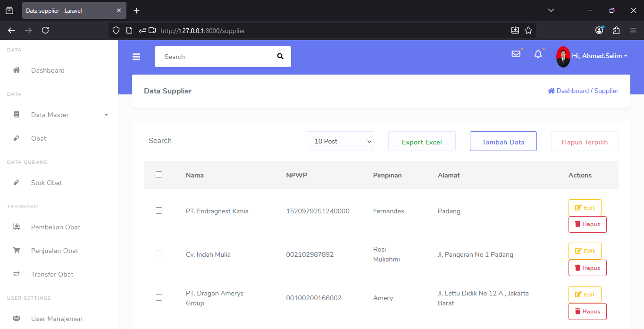Viewport: 644px width, 329px height.
Task: Click the Penjualan Obat cart icon
Action: [17, 251]
